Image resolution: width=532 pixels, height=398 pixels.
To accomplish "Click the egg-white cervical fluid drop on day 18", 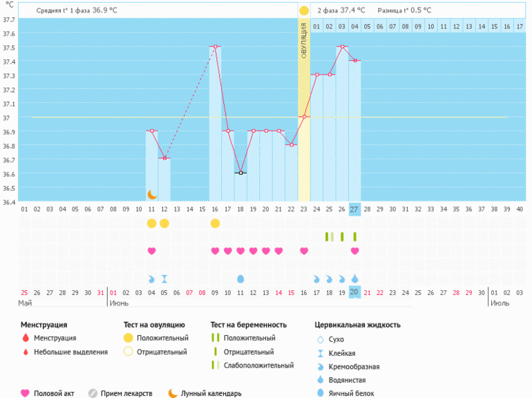I will [240, 279].
